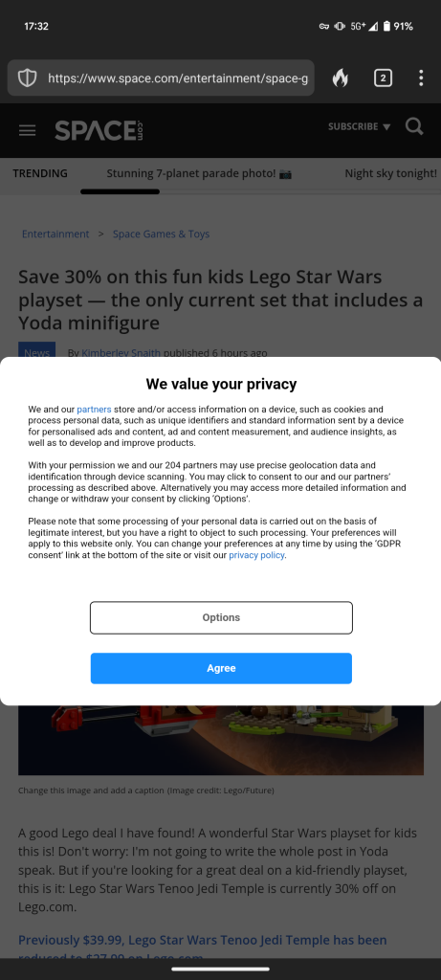
Task: Expand the Subscribe dropdown
Action: click(359, 127)
